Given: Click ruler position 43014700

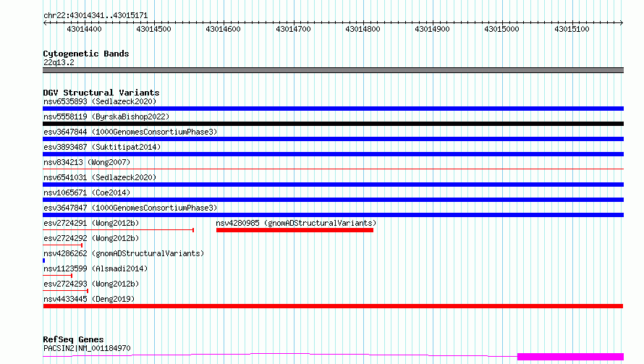Looking at the screenshot, I should pos(293,29).
